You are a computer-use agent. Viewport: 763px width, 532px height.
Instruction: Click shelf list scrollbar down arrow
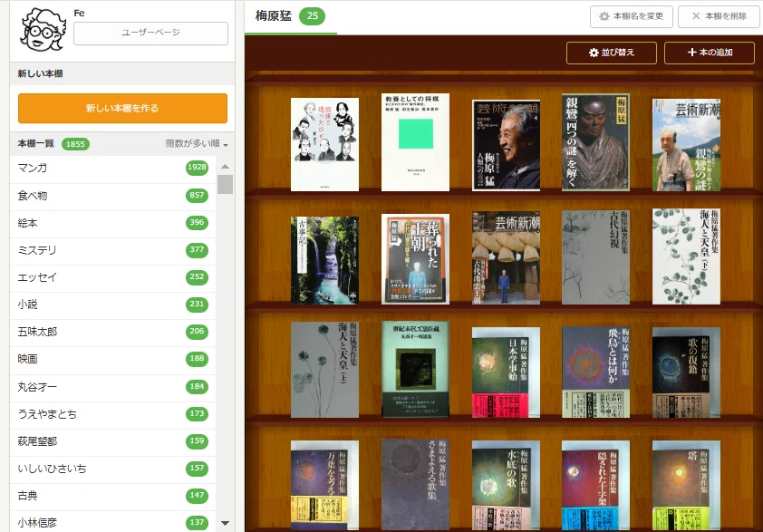point(225,523)
